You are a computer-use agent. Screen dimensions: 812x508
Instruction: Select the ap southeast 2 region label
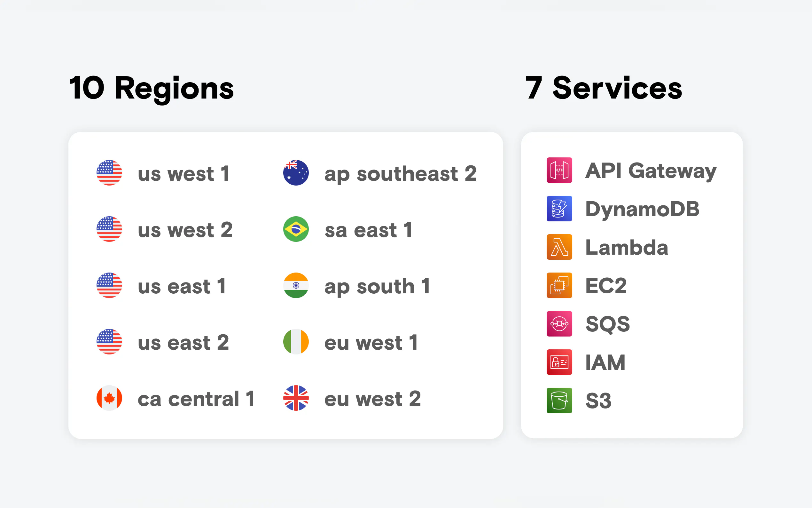(x=401, y=174)
